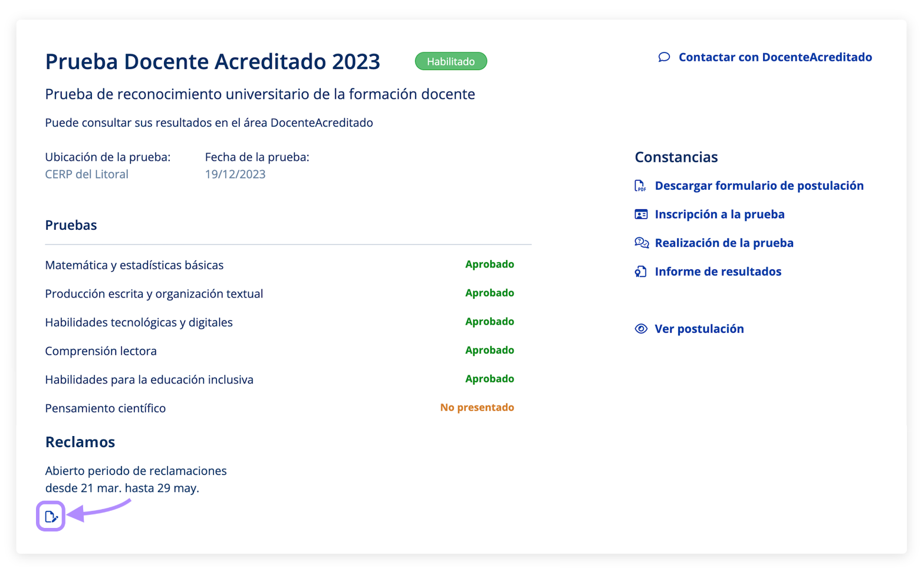Click Aprobado status for Comprensión lectora
The width and height of the screenshot is (924, 568).
tap(489, 351)
